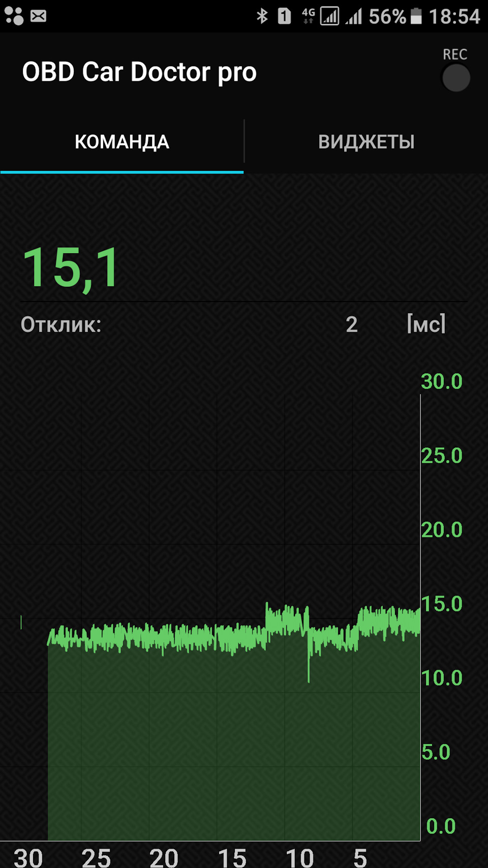The width and height of the screenshot is (488, 868).
Task: Open the ВИДЖЕТЫ tab
Action: coord(367,142)
